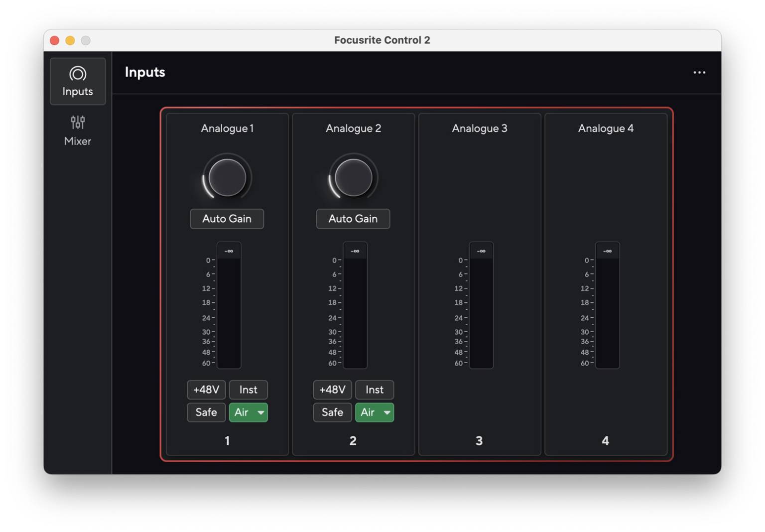Image resolution: width=765 pixels, height=532 pixels.
Task: Start Auto Gain on Analogue 2
Action: tap(353, 219)
